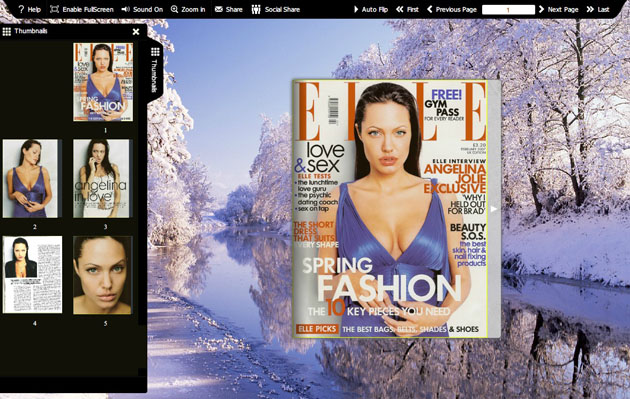Collapse the vertical Thumbnails side tab
630x399 pixels.
coord(155,70)
